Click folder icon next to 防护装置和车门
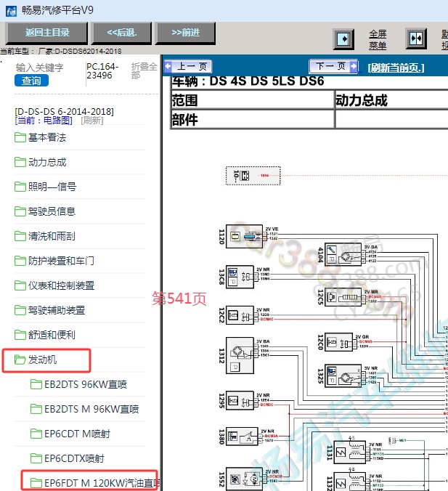 20,261
